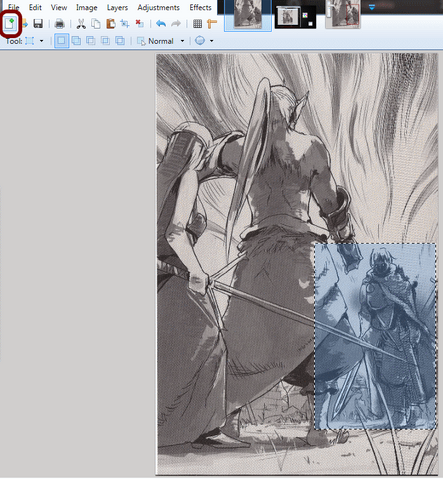Select the Intersect selection mode
This screenshot has height=479, width=443.
tap(105, 41)
